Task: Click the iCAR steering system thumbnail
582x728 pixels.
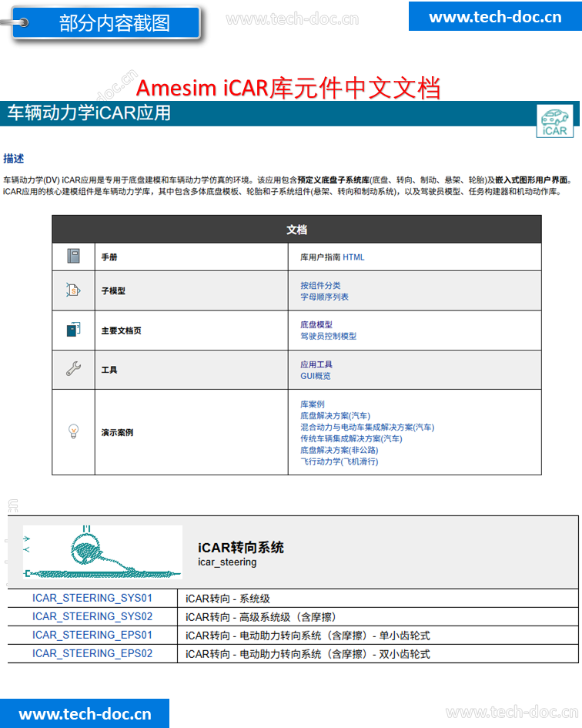Action: pos(102,552)
